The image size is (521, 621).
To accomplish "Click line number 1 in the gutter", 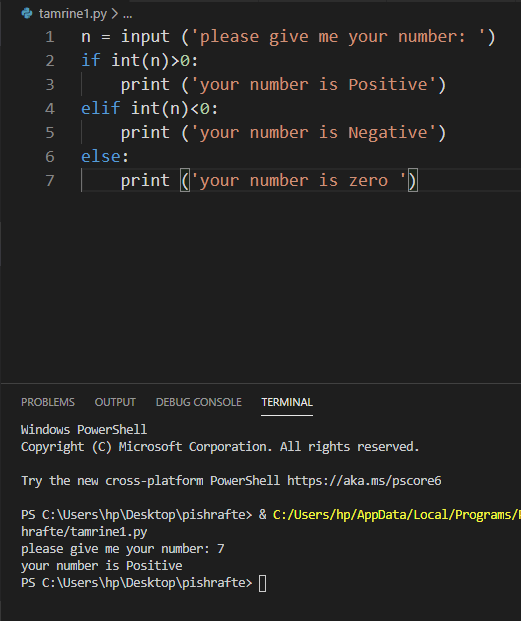I will [x=50, y=37].
